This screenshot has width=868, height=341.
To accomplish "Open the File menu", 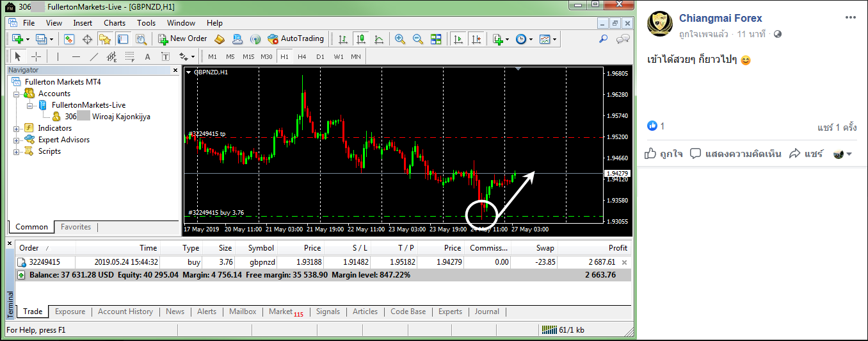I will point(29,23).
